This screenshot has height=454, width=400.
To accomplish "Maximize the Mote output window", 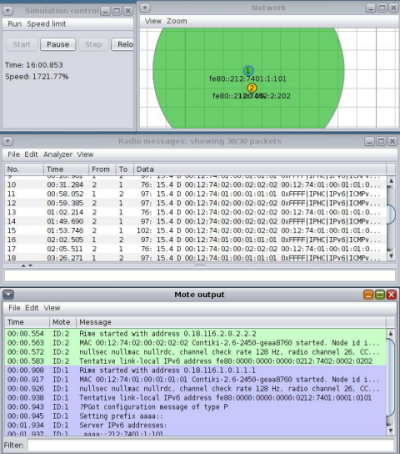I will pyautogui.click(x=380, y=295).
